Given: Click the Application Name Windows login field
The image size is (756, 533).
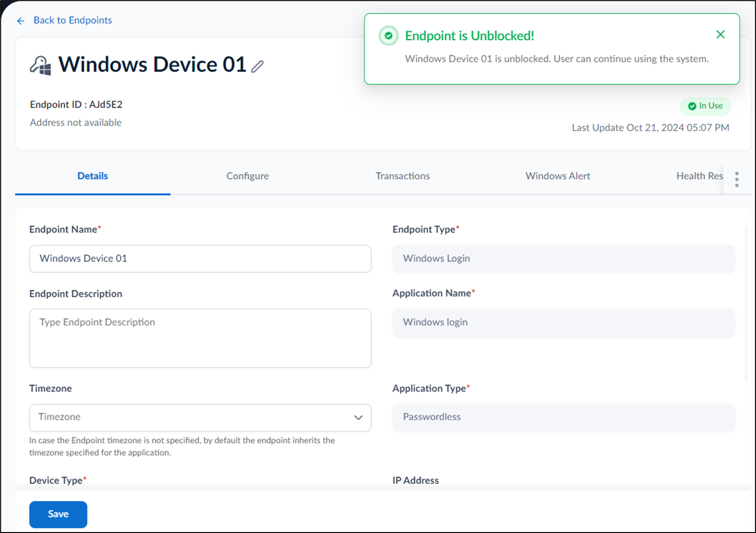Looking at the screenshot, I should coord(564,322).
